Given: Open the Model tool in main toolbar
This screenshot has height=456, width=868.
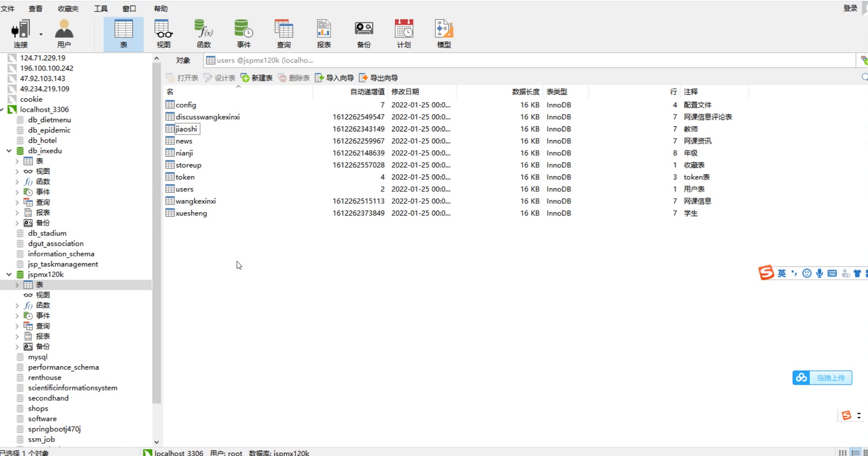Looking at the screenshot, I should (444, 34).
